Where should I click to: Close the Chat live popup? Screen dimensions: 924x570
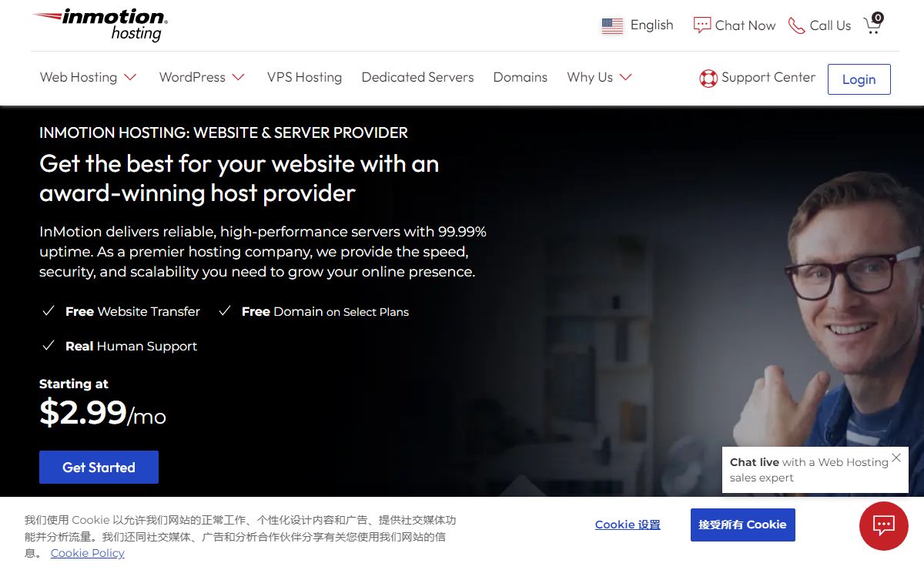[x=896, y=458]
